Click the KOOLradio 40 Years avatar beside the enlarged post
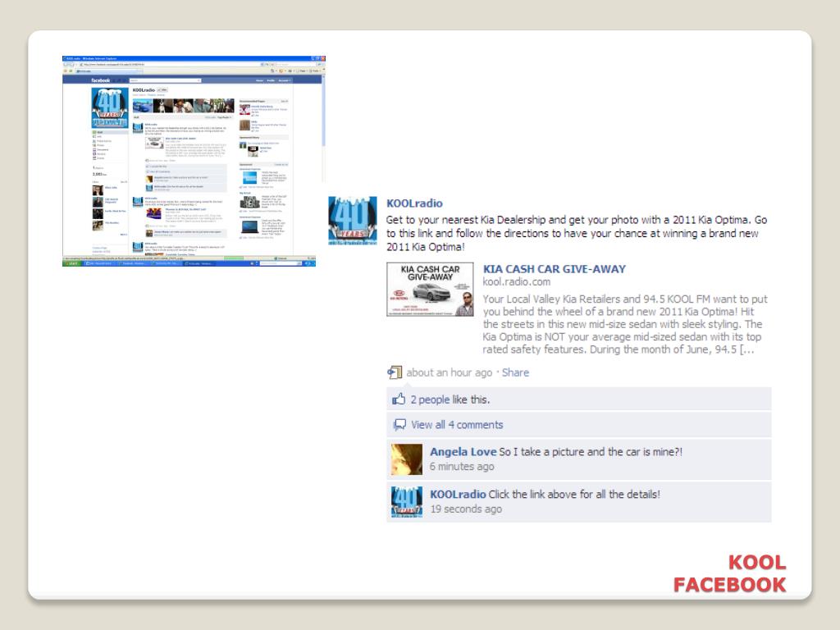Viewport: 840px width, 630px height. [352, 221]
